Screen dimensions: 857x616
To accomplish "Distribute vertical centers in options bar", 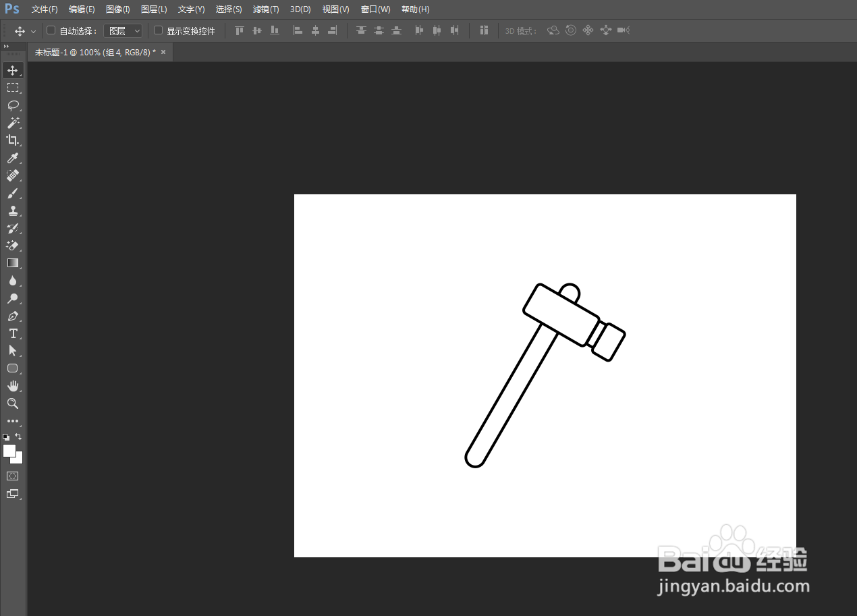I will point(379,30).
